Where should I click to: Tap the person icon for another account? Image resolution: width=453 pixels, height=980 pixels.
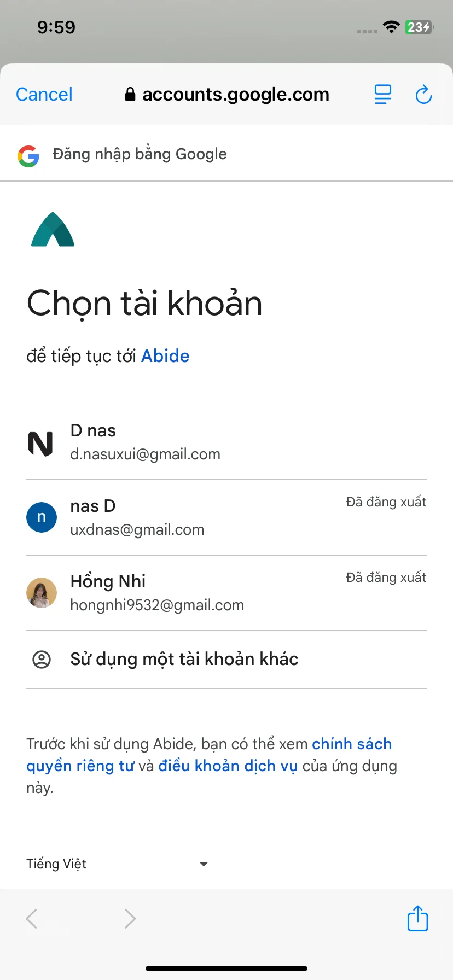[42, 660]
